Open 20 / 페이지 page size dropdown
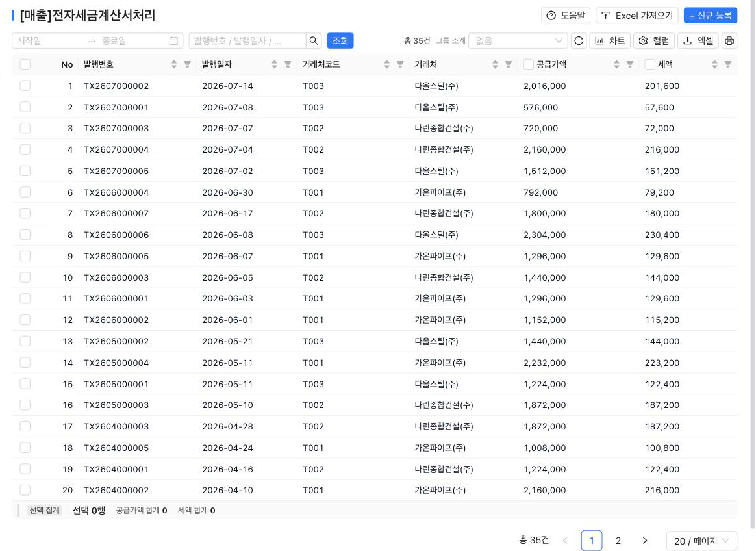Screen dimensions: 756x551 [x=701, y=541]
